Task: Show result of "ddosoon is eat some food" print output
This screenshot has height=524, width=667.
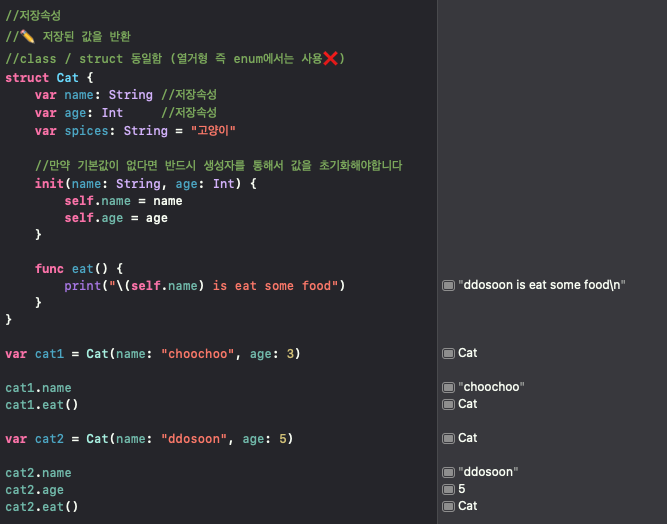Action: 448,285
